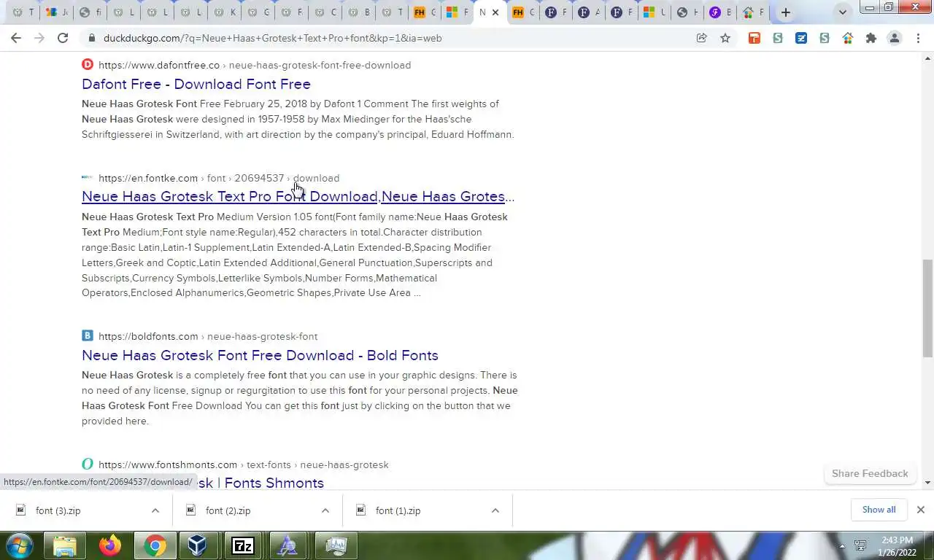
Task: Click the en.fontke.com URL breadcrumb
Action: click(x=219, y=178)
